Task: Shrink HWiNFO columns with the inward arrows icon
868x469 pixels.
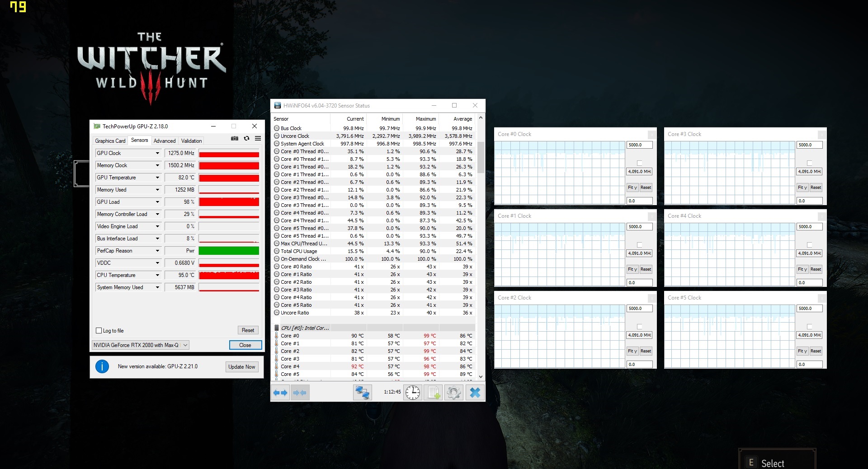Action: 299,393
